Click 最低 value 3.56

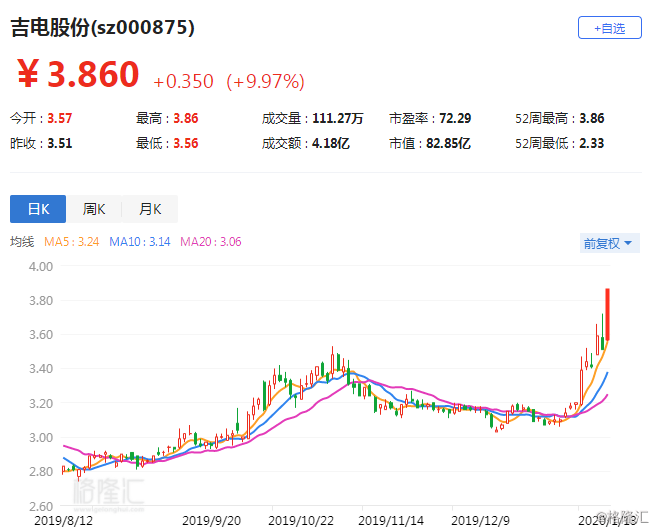[186, 144]
